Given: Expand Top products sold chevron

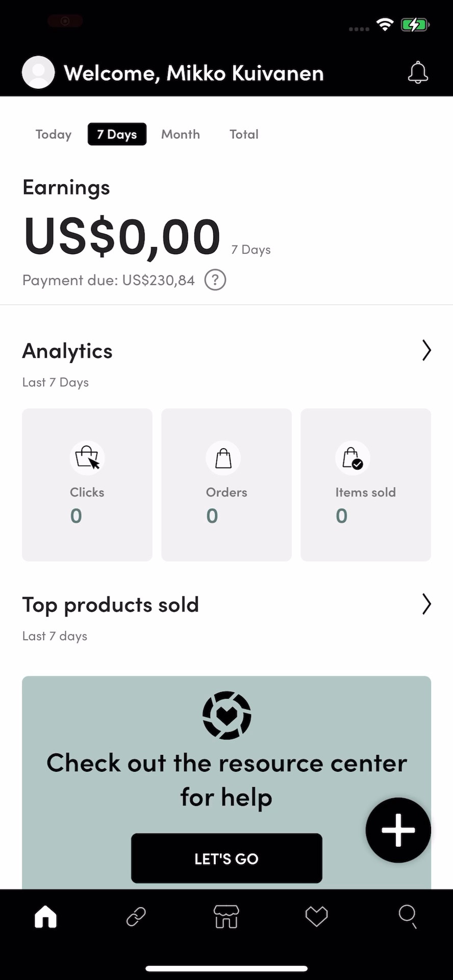Looking at the screenshot, I should [426, 604].
